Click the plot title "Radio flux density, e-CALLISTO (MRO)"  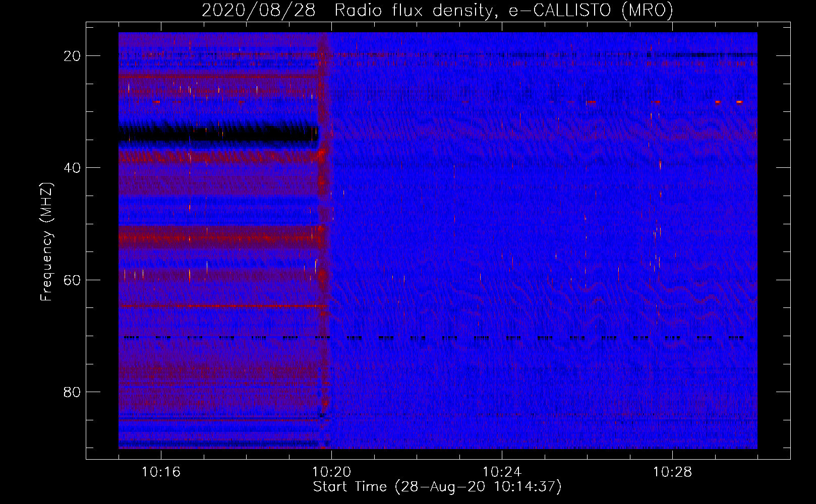click(504, 11)
